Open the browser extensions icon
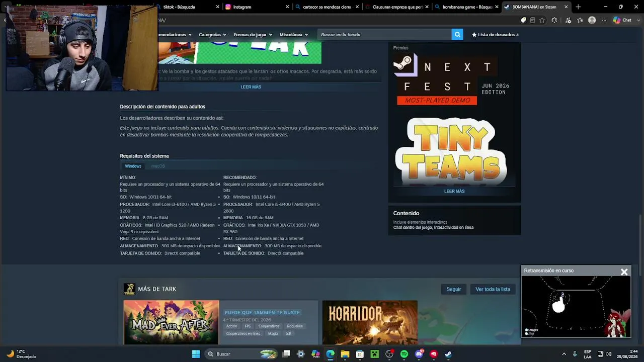Viewport: 644px width, 362px height. point(554,20)
